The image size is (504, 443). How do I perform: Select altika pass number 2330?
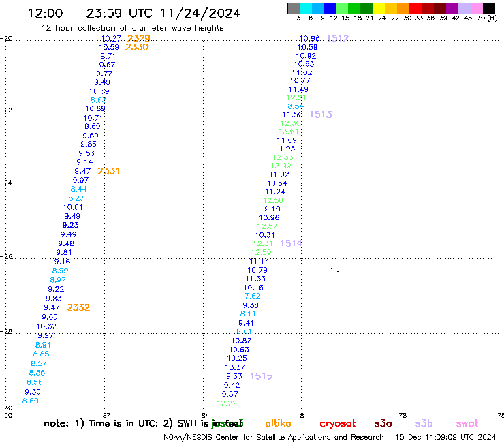coord(137,47)
